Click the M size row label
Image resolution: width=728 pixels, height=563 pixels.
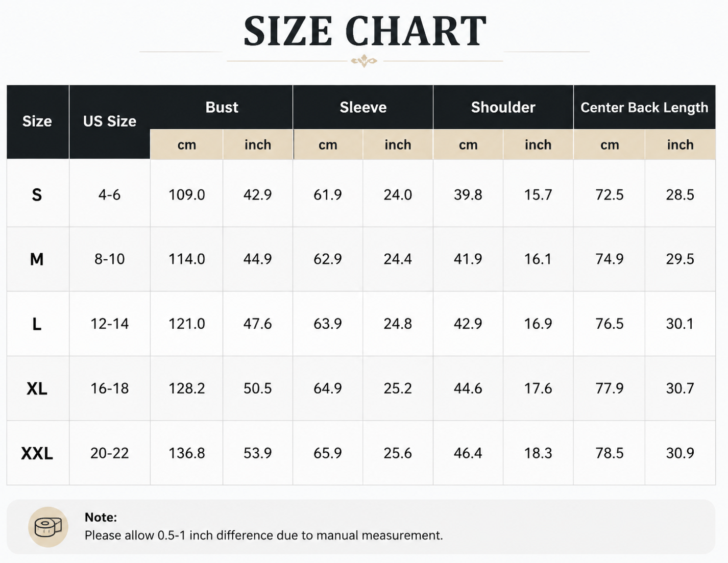pos(37,259)
